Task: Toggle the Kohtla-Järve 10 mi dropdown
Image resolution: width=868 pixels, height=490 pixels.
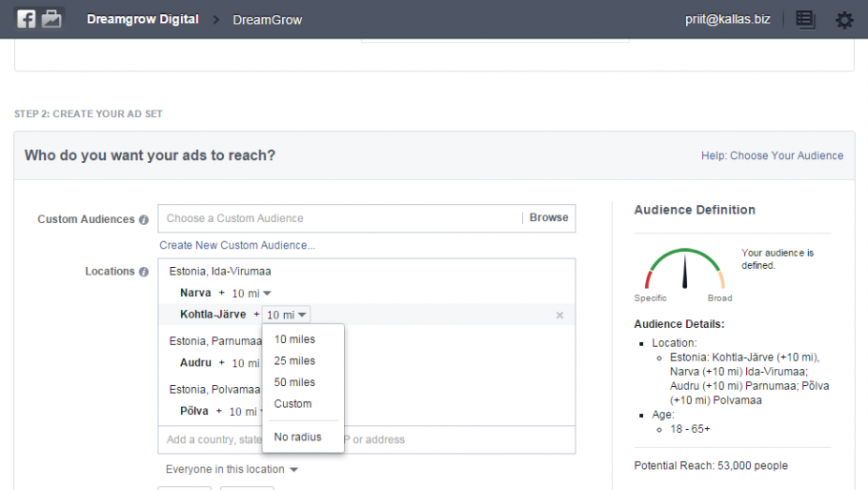Action: coord(287,316)
